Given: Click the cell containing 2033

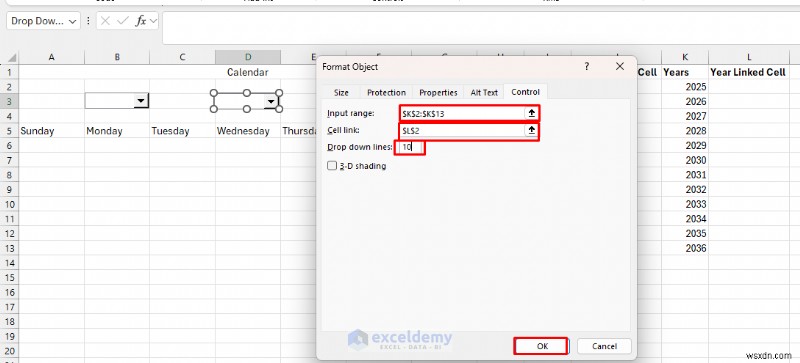Looking at the screenshot, I should coord(685,204).
